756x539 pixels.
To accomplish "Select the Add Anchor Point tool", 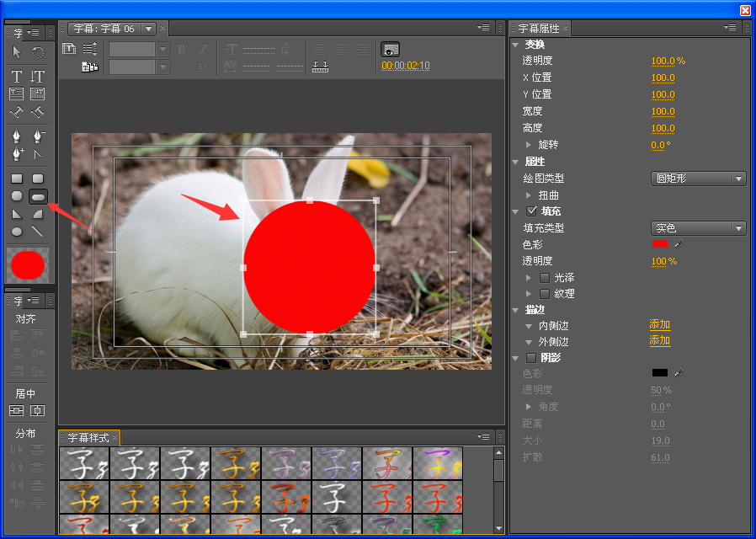I will tap(18, 154).
